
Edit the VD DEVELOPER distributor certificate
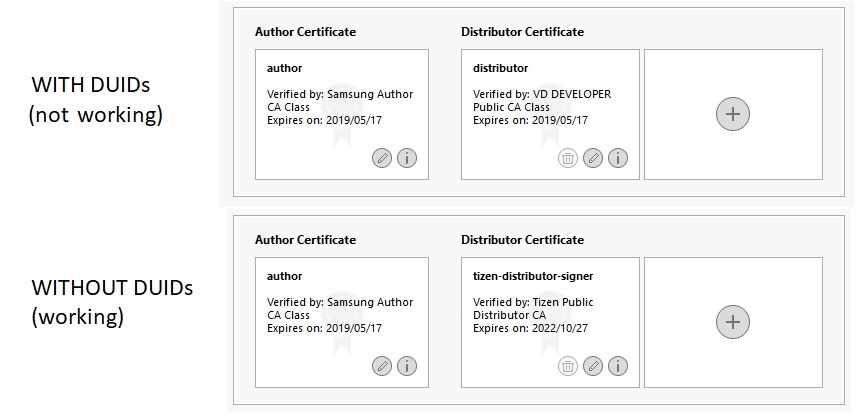click(593, 158)
